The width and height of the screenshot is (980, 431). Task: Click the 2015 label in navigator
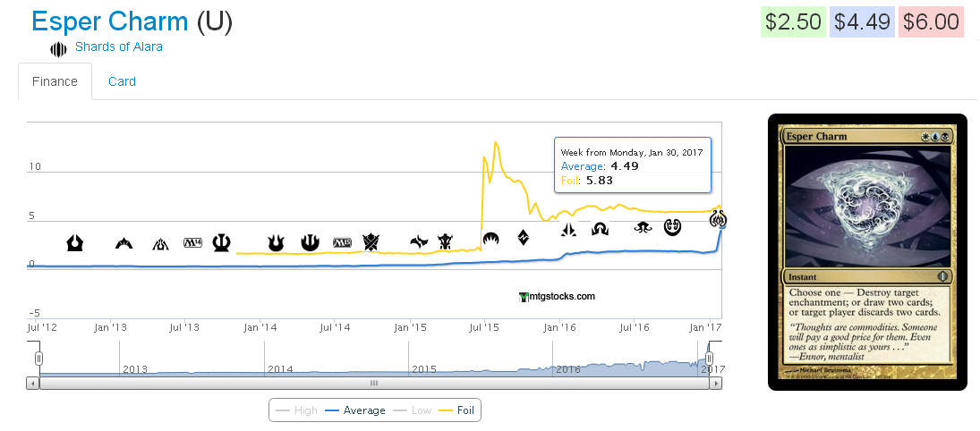click(x=423, y=369)
